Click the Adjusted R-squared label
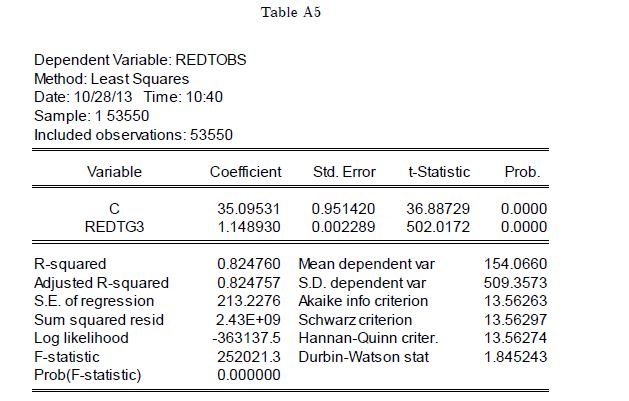 click(x=101, y=283)
